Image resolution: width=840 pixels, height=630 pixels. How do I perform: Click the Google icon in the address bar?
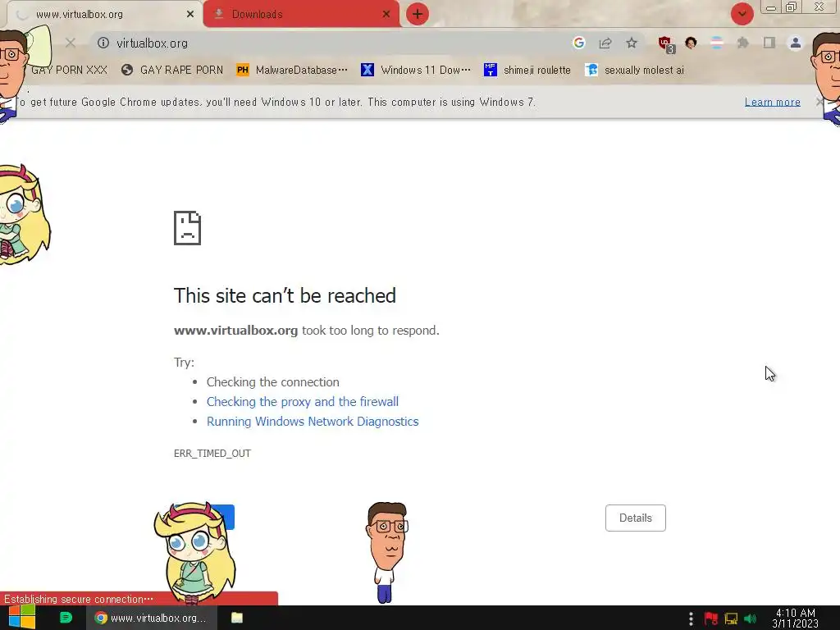pyautogui.click(x=578, y=43)
